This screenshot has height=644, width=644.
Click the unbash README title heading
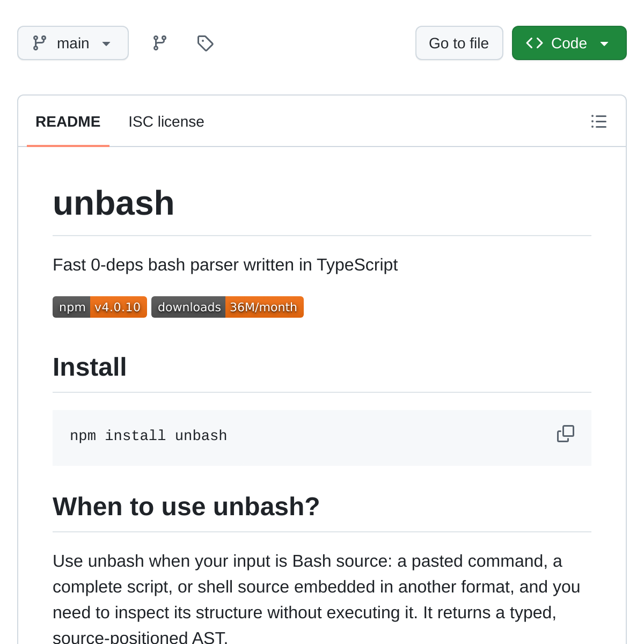pyautogui.click(x=114, y=203)
